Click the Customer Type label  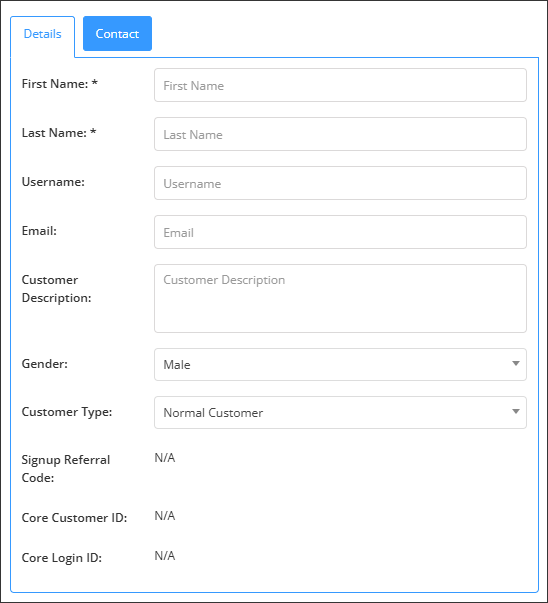pyautogui.click(x=67, y=412)
